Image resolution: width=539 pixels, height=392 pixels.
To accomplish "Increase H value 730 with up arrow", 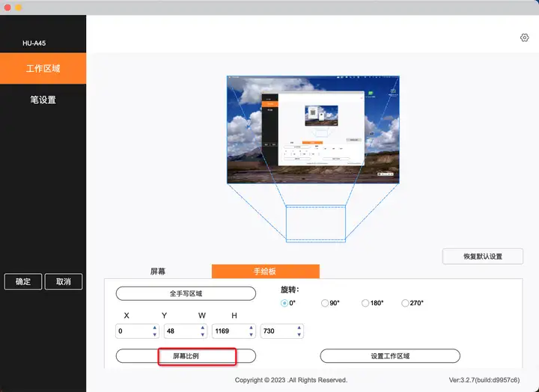I will [299, 328].
